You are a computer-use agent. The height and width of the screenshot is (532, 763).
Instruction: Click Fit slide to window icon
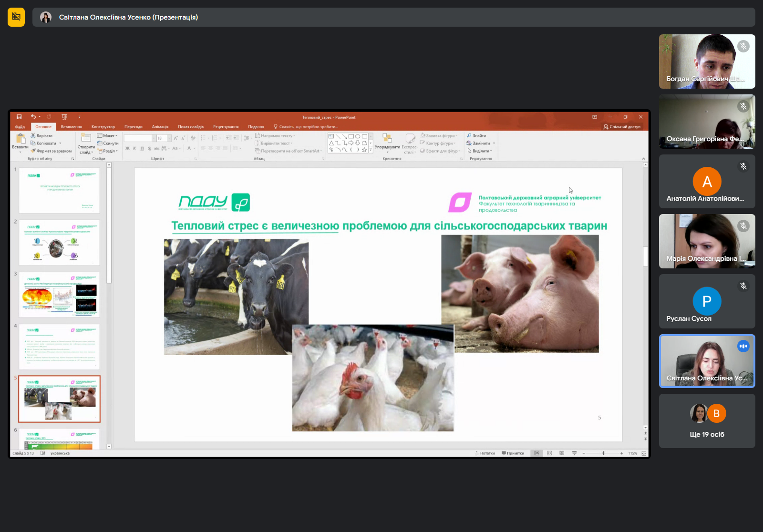tap(644, 453)
